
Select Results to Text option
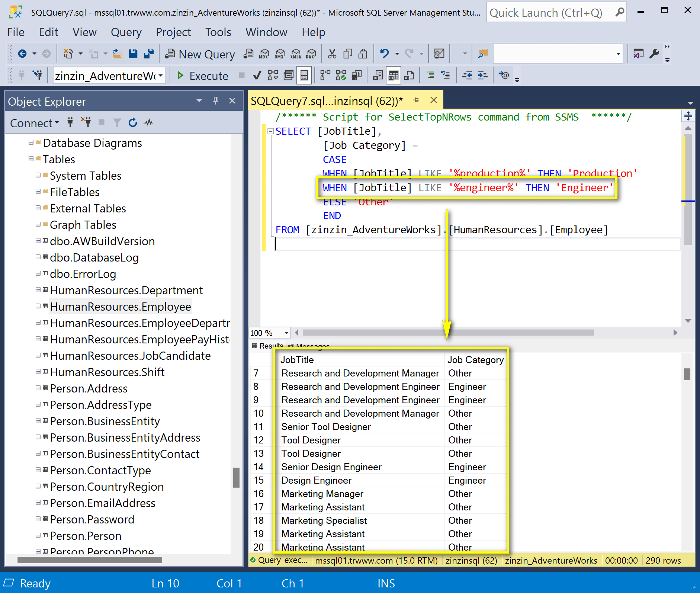tap(378, 76)
